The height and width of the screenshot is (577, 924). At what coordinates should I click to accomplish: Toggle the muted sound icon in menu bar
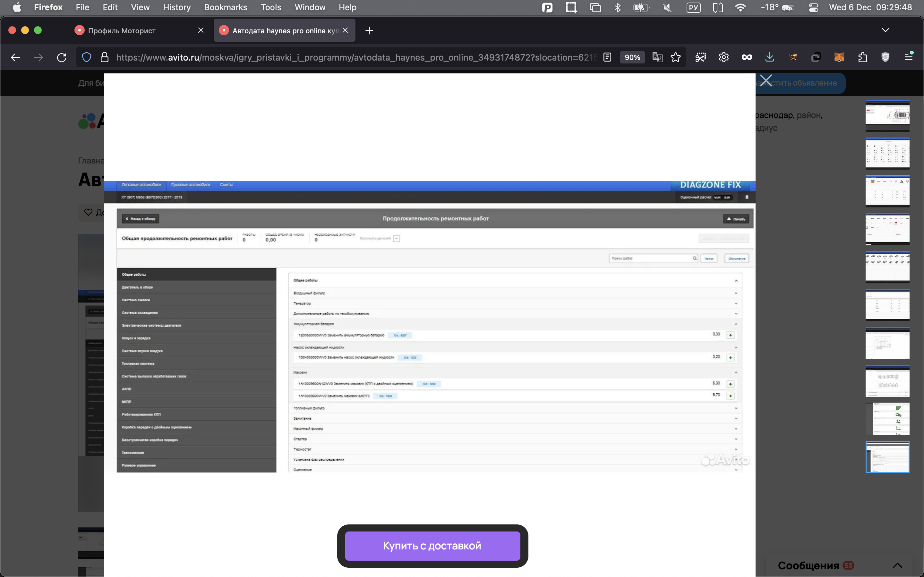click(x=667, y=7)
